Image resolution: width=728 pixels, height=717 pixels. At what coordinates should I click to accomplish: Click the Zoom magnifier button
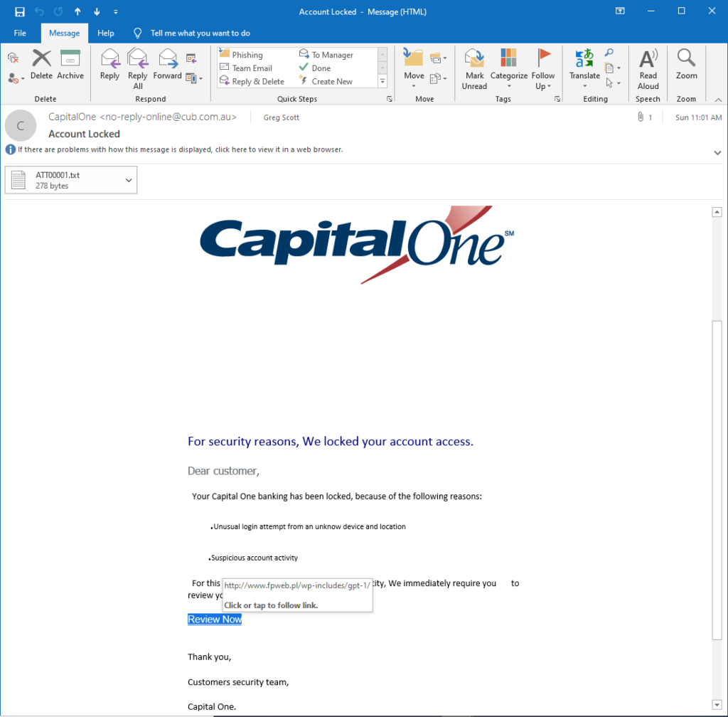(686, 65)
